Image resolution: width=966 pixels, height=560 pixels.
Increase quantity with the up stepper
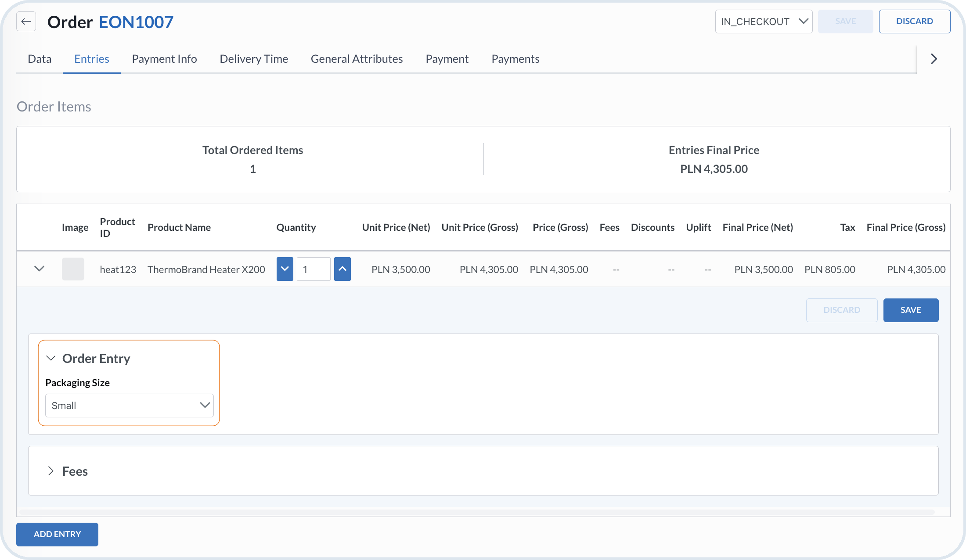[x=342, y=269]
